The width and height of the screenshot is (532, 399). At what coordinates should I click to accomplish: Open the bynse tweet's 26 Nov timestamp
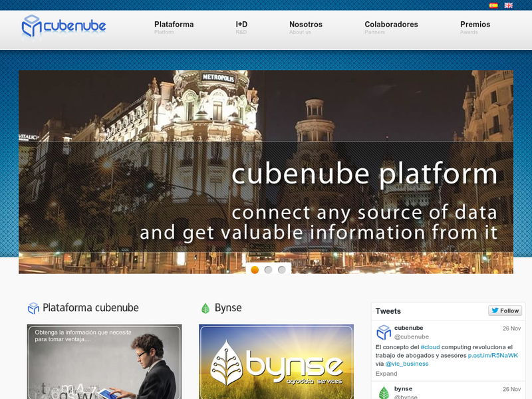511,389
